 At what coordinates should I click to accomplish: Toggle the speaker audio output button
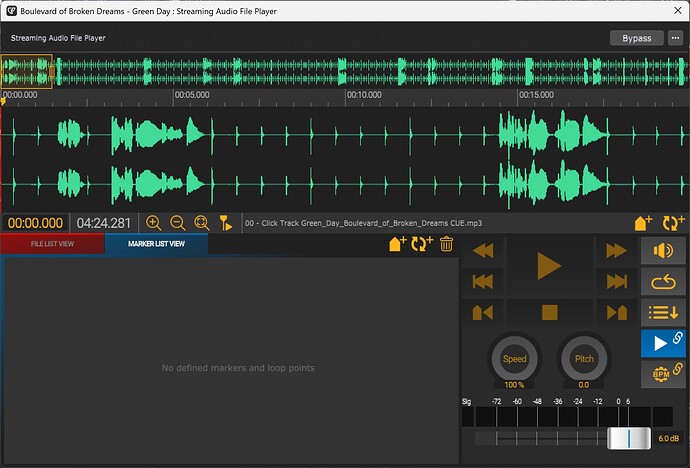tap(663, 251)
